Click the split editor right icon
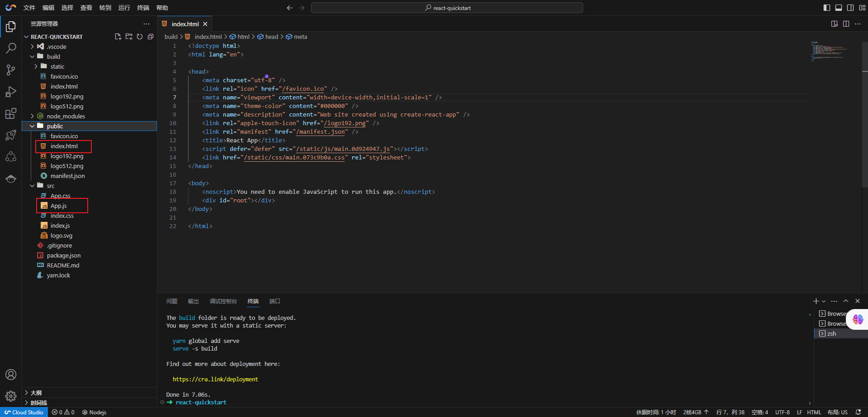This screenshot has height=417, width=868. (846, 24)
